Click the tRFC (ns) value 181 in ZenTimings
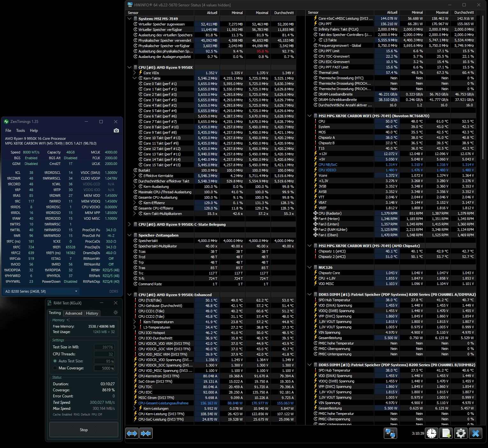Image resolution: width=488 pixels, height=448 pixels. pos(31,241)
